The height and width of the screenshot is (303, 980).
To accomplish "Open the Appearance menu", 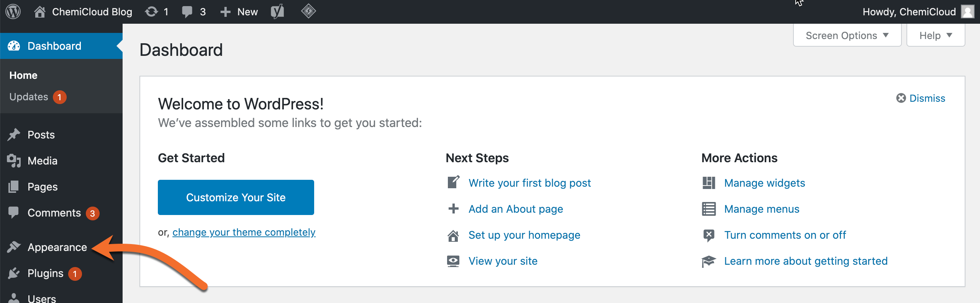I will click(57, 247).
